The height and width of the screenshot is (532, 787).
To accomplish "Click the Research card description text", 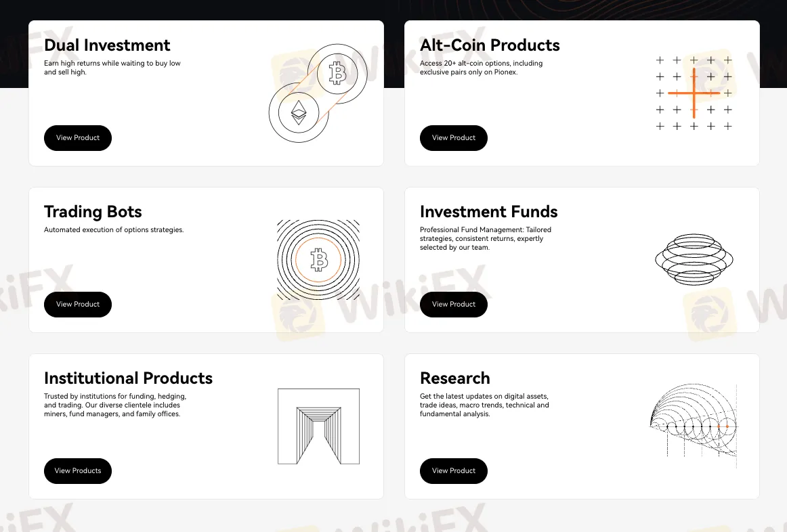I will 484,405.
